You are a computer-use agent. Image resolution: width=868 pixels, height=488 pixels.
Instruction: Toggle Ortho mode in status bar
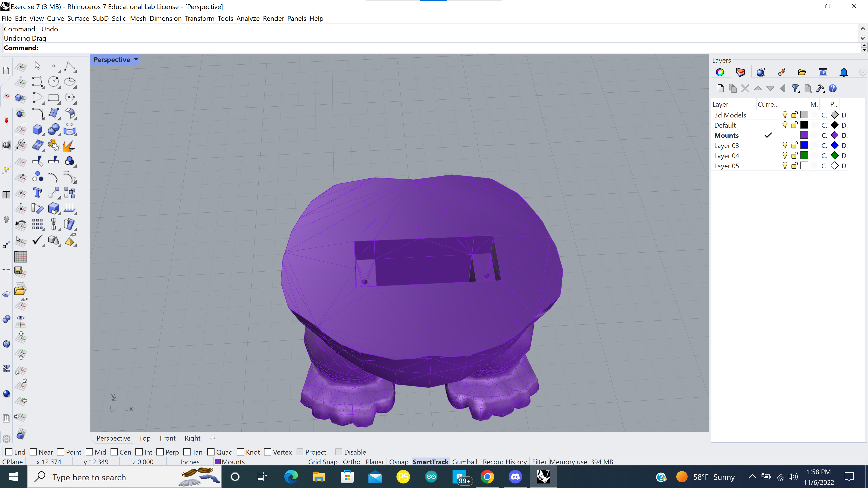[x=351, y=462]
